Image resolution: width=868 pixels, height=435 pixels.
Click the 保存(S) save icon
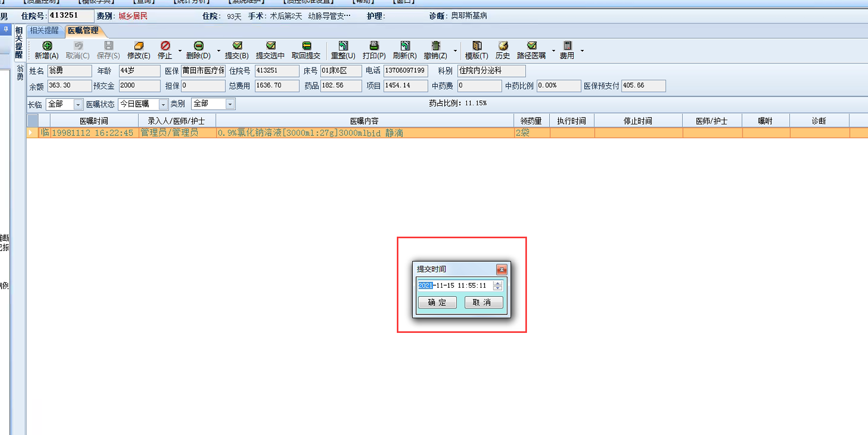(108, 46)
